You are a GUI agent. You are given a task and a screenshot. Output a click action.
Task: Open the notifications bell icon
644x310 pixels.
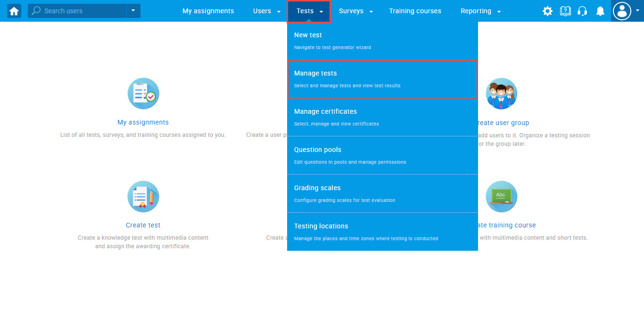(x=600, y=11)
